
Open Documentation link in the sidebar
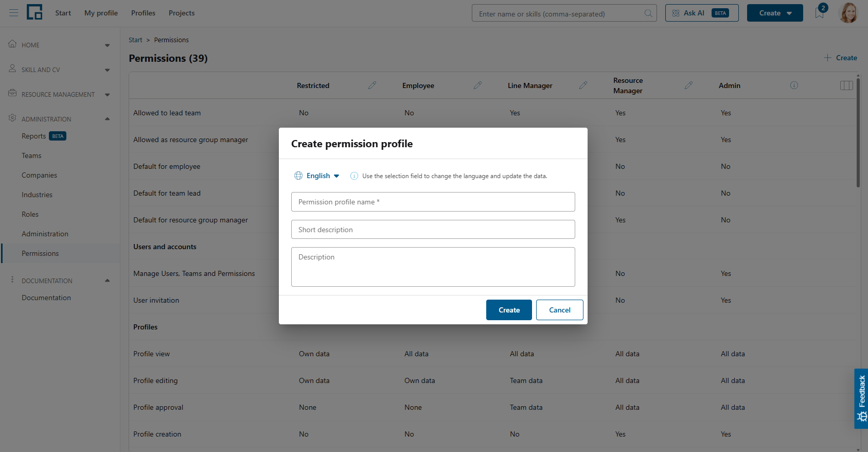click(x=46, y=298)
